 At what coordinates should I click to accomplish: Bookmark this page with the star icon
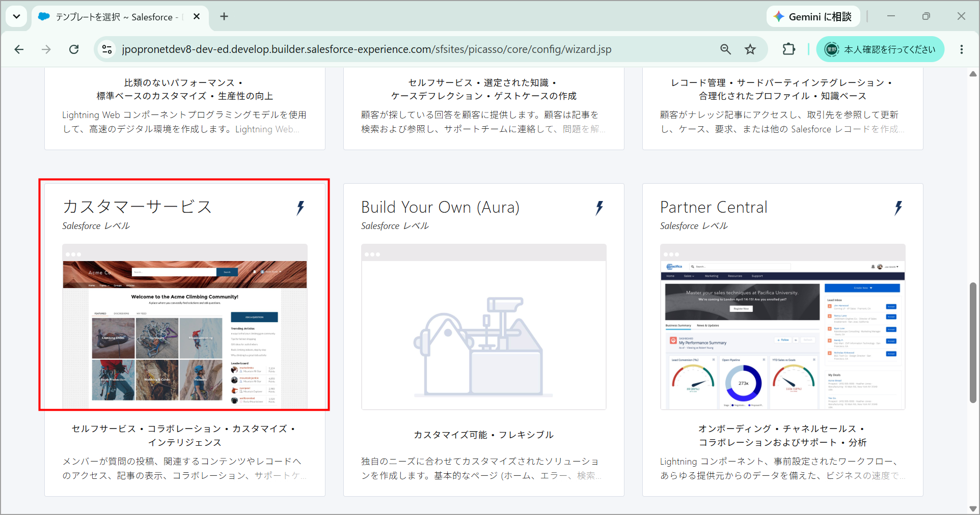pos(750,49)
